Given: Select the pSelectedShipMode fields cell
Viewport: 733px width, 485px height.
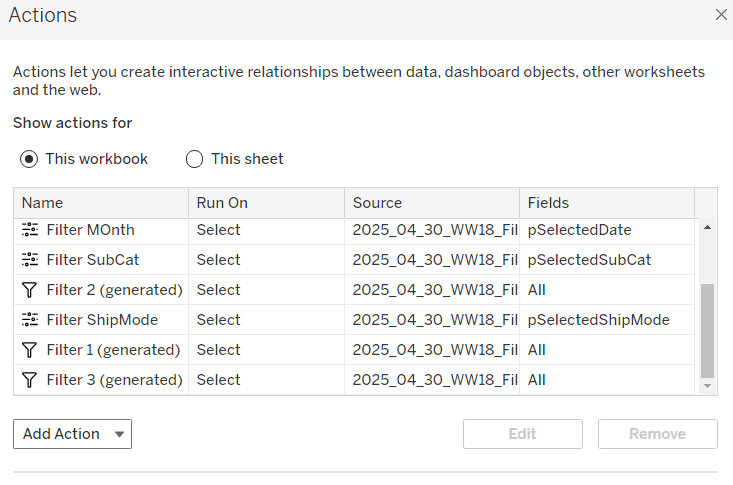Looking at the screenshot, I should click(598, 320).
